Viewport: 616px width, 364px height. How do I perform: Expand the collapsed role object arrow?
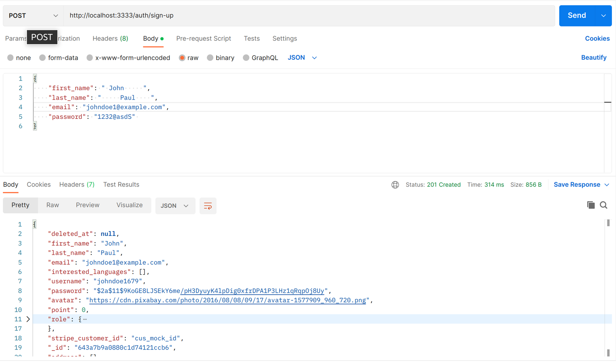point(28,319)
